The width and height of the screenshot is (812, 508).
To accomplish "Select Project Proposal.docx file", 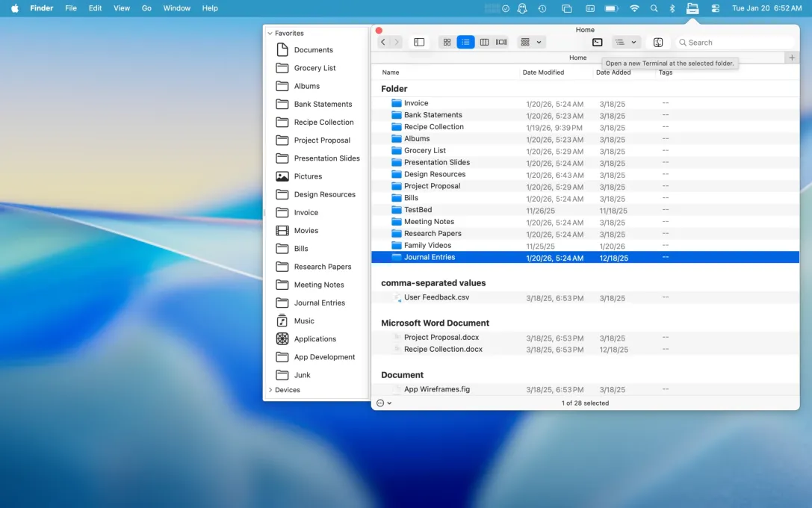I will (x=585, y=337).
